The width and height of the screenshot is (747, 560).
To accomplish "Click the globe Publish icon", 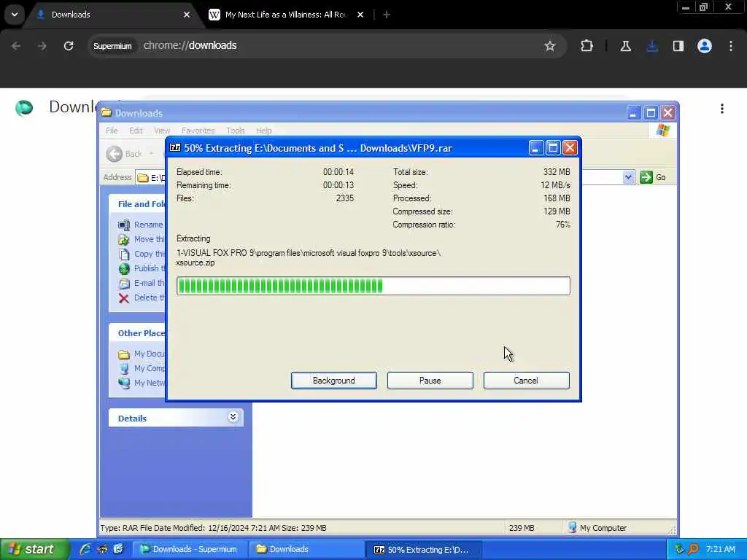I will (x=124, y=268).
